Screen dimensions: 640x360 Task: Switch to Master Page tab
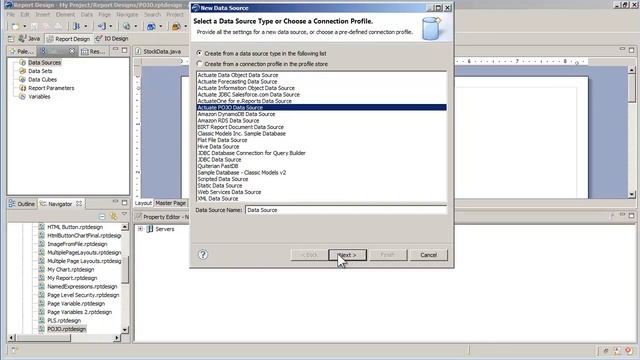(x=170, y=203)
